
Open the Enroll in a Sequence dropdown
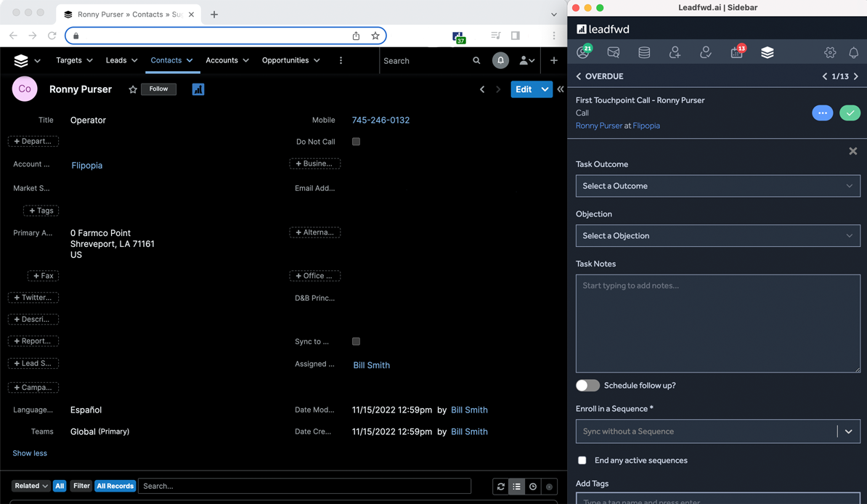717,431
